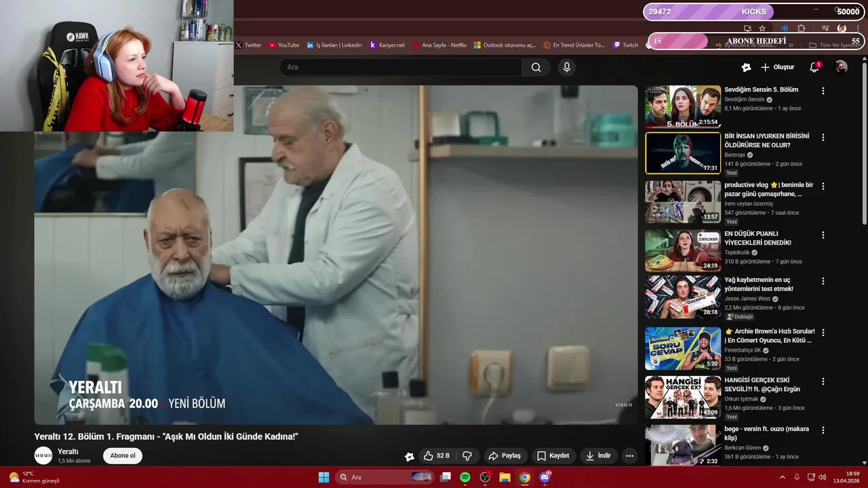The width and height of the screenshot is (868, 488).
Task: Open Discord from the taskbar
Action: (x=545, y=477)
